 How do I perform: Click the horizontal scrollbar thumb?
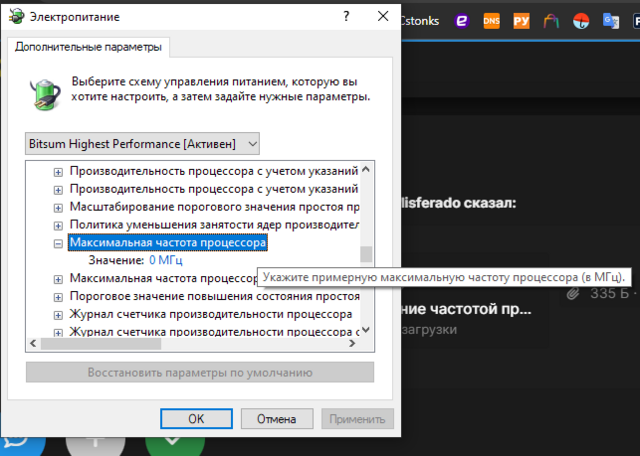(x=101, y=344)
